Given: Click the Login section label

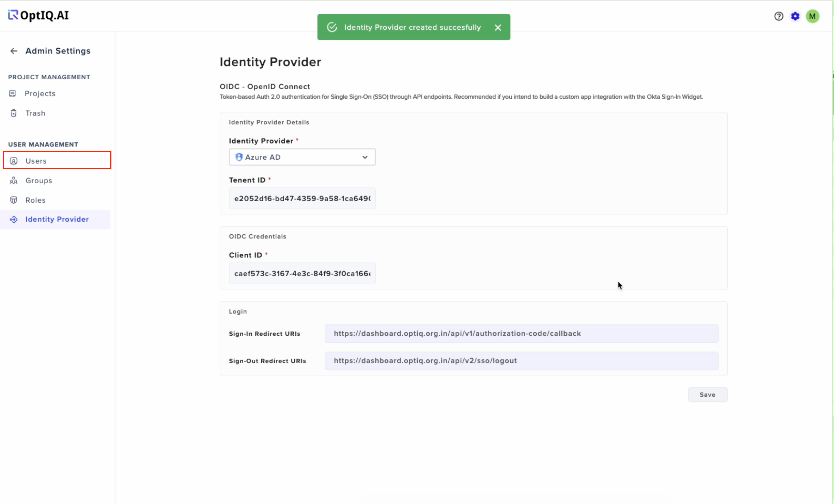Looking at the screenshot, I should (238, 312).
